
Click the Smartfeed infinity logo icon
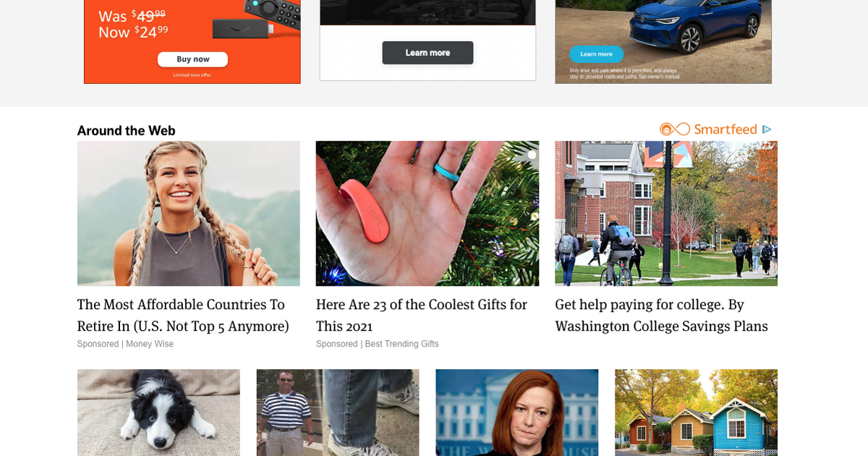tap(675, 130)
